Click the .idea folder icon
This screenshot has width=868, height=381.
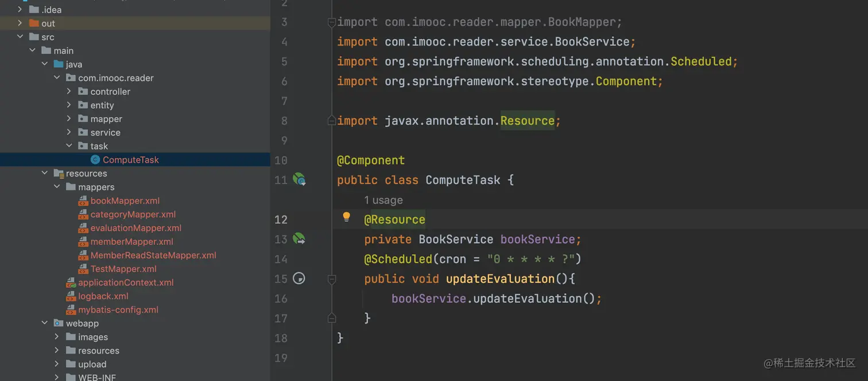pos(34,10)
